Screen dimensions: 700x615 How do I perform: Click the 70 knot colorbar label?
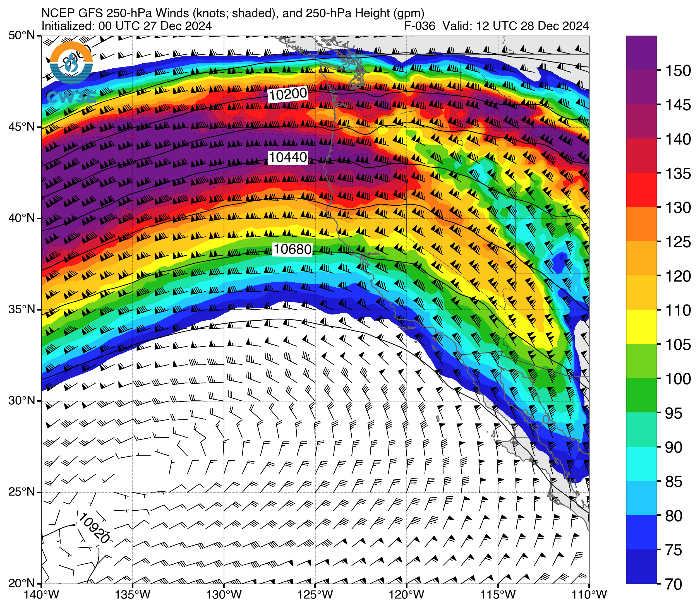coord(674,585)
